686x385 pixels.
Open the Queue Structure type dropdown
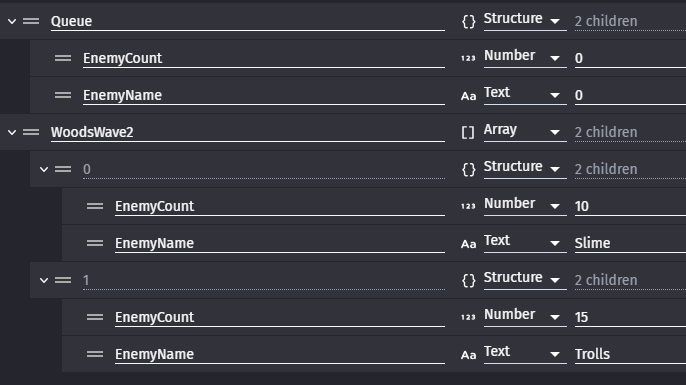click(525, 20)
